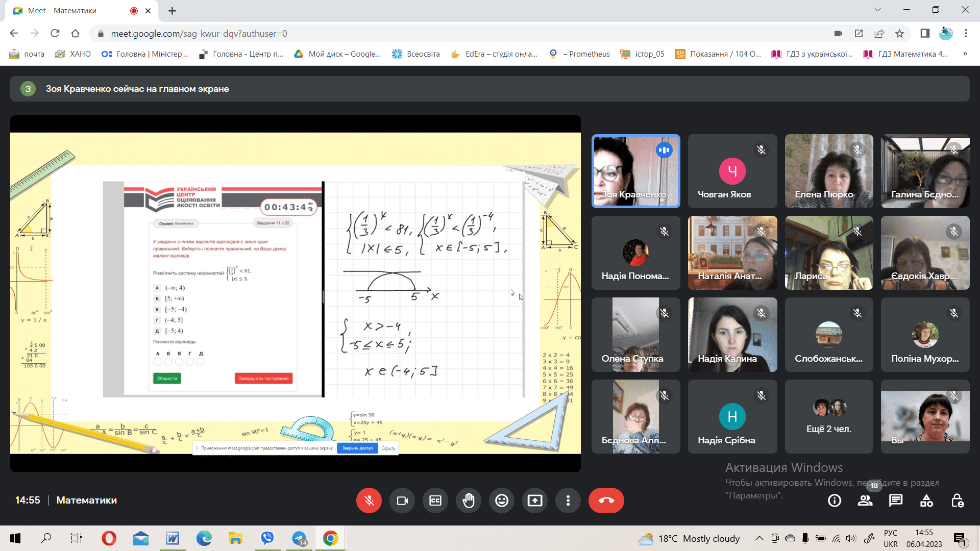Viewport: 980px width, 551px height.
Task: Go to Chrome home page icon
Action: click(75, 33)
